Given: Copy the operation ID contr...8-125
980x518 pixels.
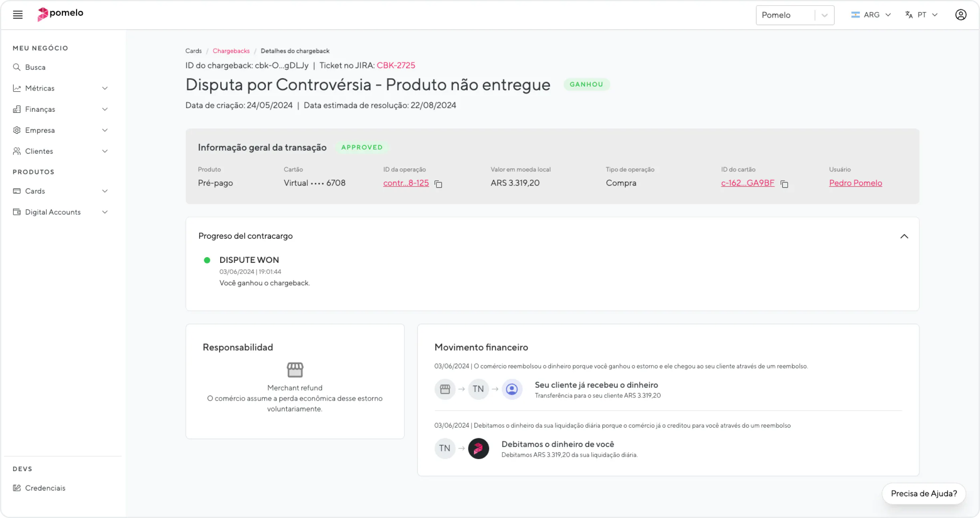Looking at the screenshot, I should [438, 184].
